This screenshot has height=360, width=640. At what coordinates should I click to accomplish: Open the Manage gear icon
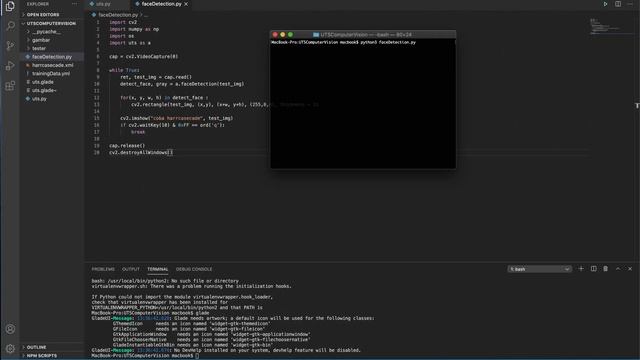point(10,348)
